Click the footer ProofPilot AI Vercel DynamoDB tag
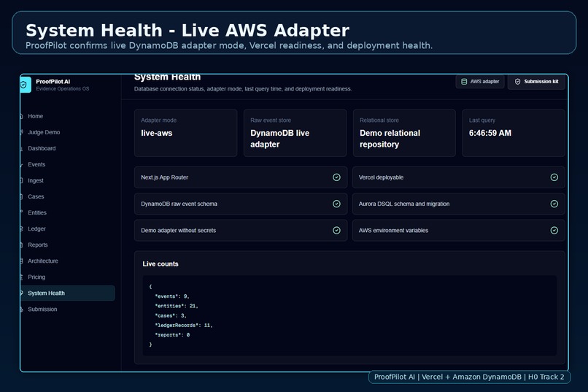Viewport: 588px width, 392px height. click(469, 377)
